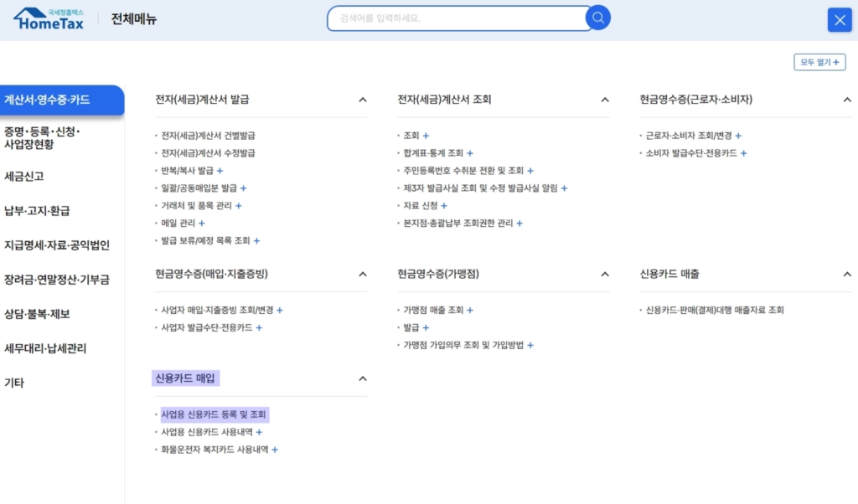
Task: Open 상담·불복·제보 sidebar menu
Action: [x=37, y=314]
